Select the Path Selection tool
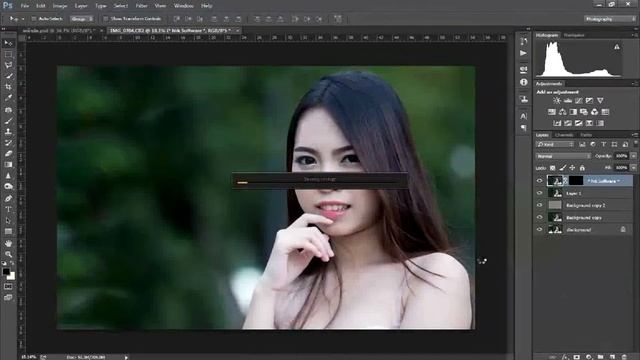Viewport: 640px width, 360px height. (x=8, y=220)
